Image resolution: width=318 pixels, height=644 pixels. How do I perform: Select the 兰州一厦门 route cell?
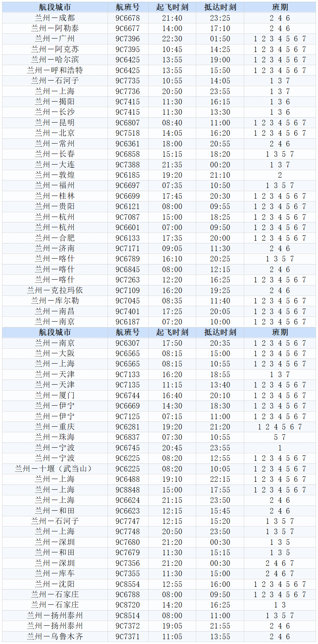(55, 395)
